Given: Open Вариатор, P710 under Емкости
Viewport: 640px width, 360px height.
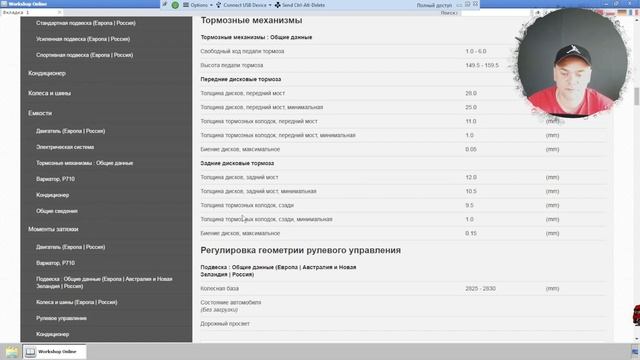Looking at the screenshot, I should 55,179.
